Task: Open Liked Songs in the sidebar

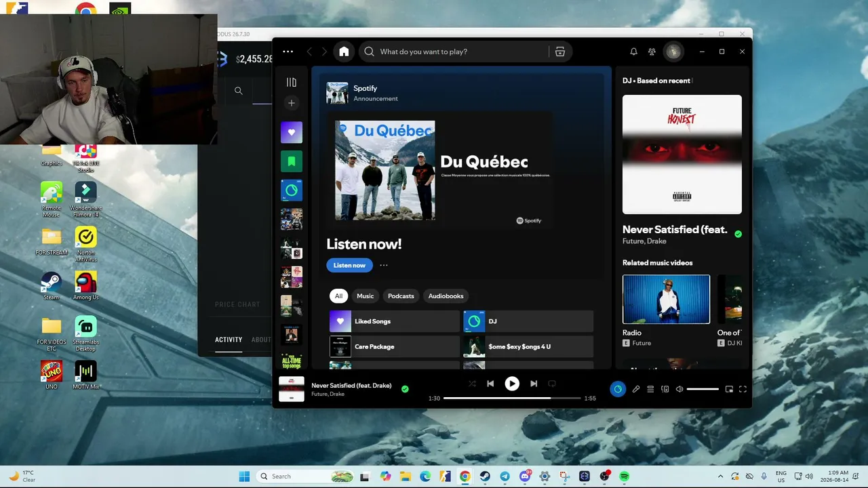Action: tap(292, 132)
